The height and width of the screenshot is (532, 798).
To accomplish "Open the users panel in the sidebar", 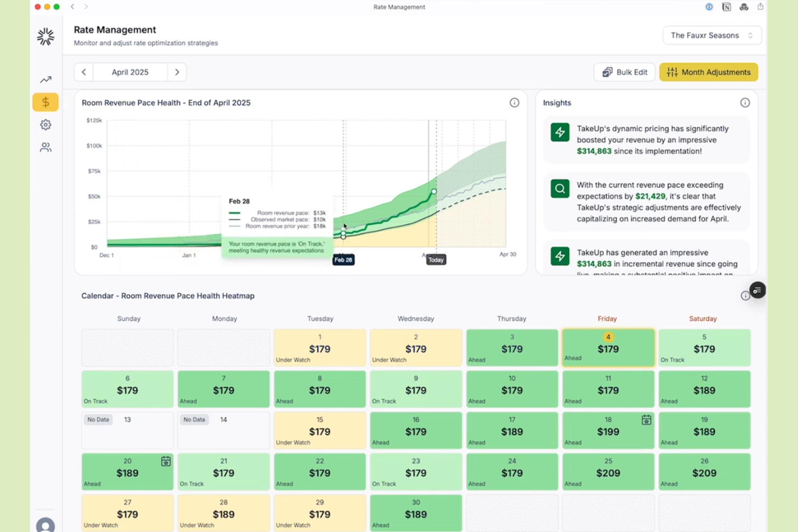I will coord(45,147).
